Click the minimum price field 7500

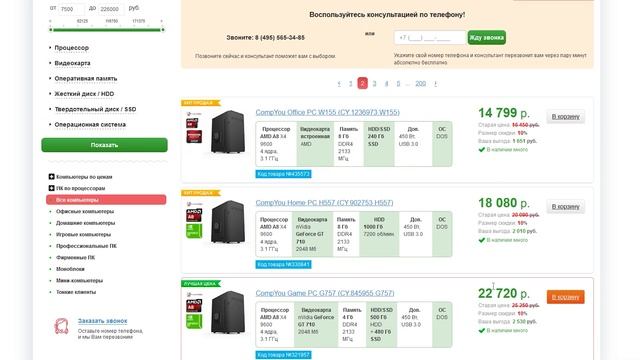click(71, 9)
